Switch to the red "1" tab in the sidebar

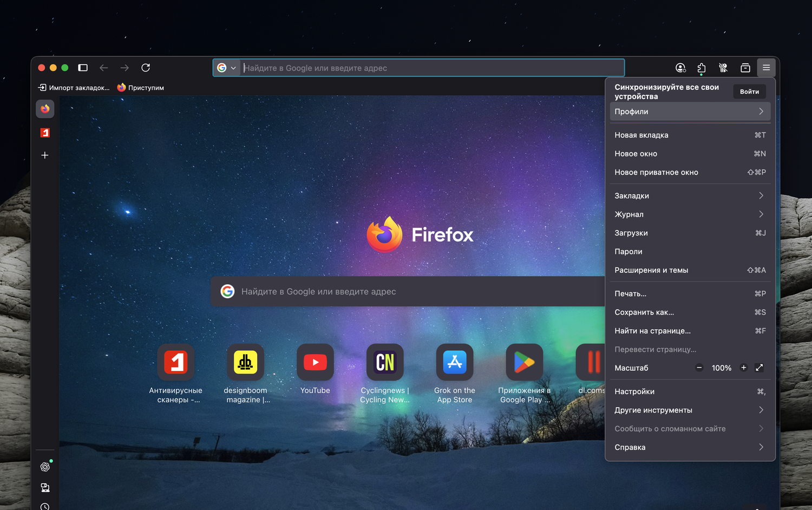(45, 133)
